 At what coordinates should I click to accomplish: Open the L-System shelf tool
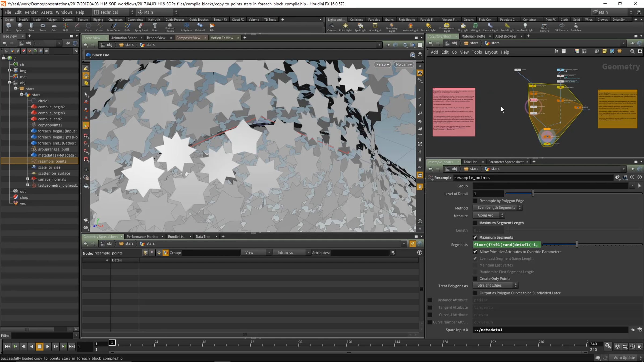(186, 27)
